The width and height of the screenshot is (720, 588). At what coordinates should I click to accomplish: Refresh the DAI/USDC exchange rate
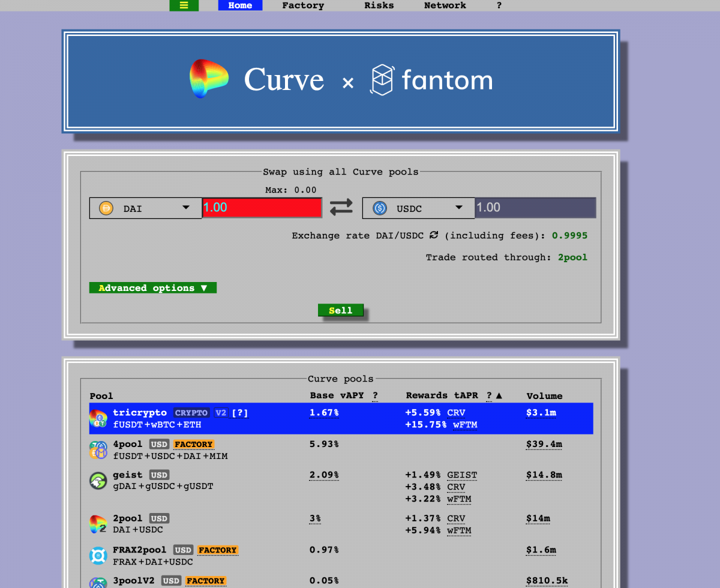pos(434,235)
